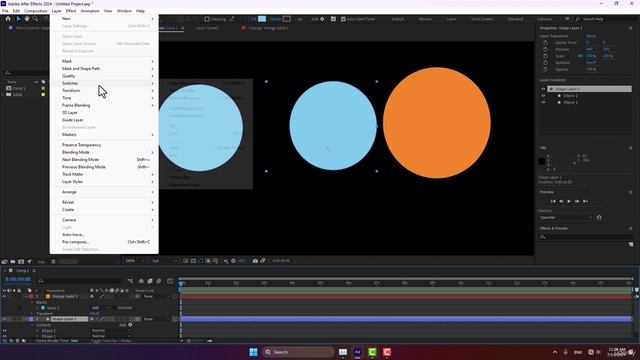Click the Rotation stopwatch icon
The image size is (640, 360).
point(545,63)
